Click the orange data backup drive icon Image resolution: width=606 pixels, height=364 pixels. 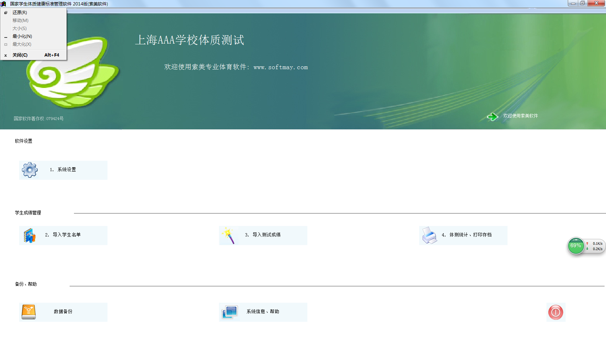[x=29, y=312]
